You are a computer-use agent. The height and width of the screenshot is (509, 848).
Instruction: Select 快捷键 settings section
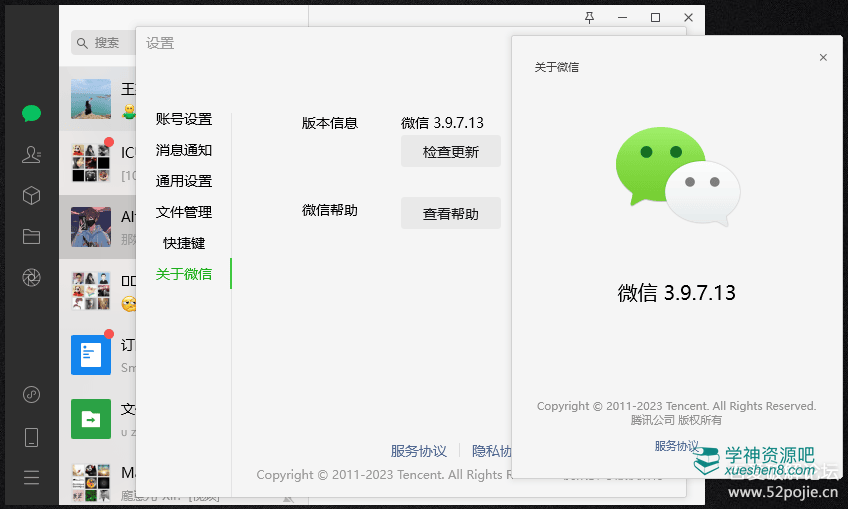point(184,243)
